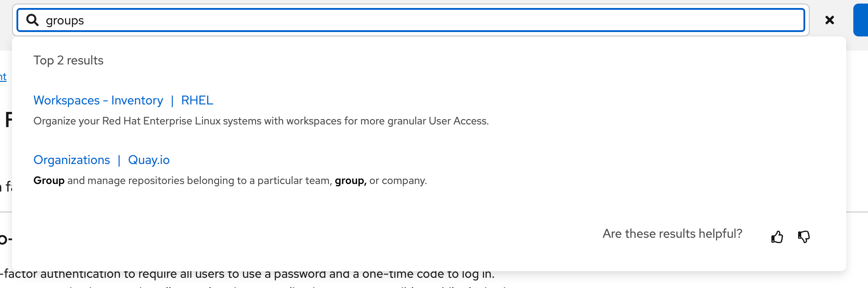Open the Workspaces - Inventory result
This screenshot has width=868, height=288.
(98, 100)
